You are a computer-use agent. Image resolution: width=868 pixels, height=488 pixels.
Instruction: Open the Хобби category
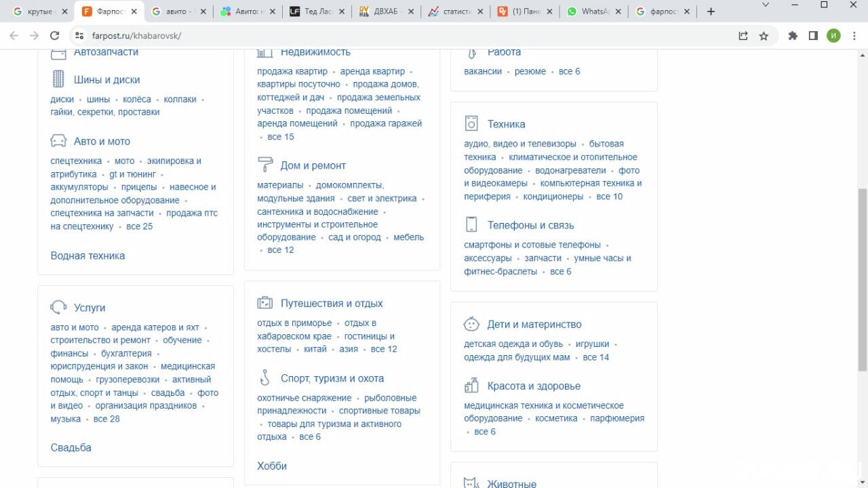[272, 466]
